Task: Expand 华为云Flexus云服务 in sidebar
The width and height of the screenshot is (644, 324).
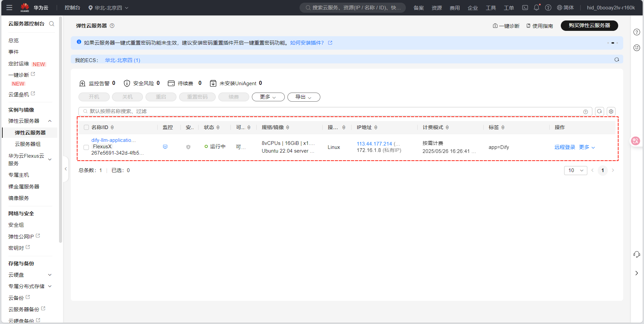Action: click(50, 160)
